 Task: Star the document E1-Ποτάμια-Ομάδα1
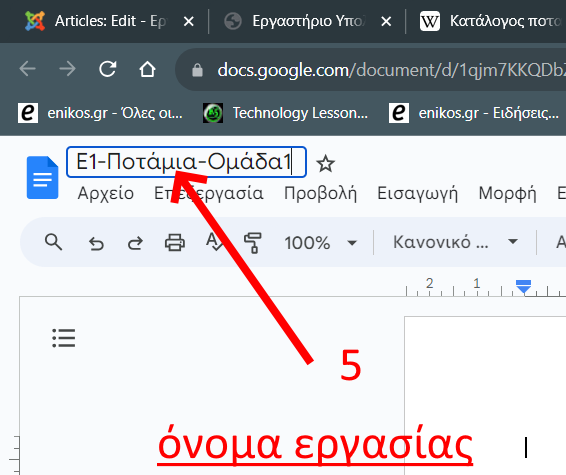(x=325, y=164)
